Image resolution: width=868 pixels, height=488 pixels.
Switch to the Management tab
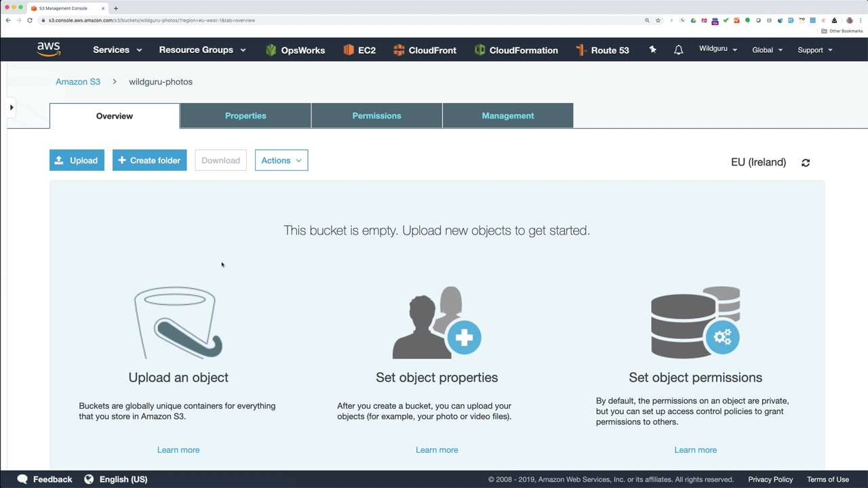pyautogui.click(x=508, y=116)
